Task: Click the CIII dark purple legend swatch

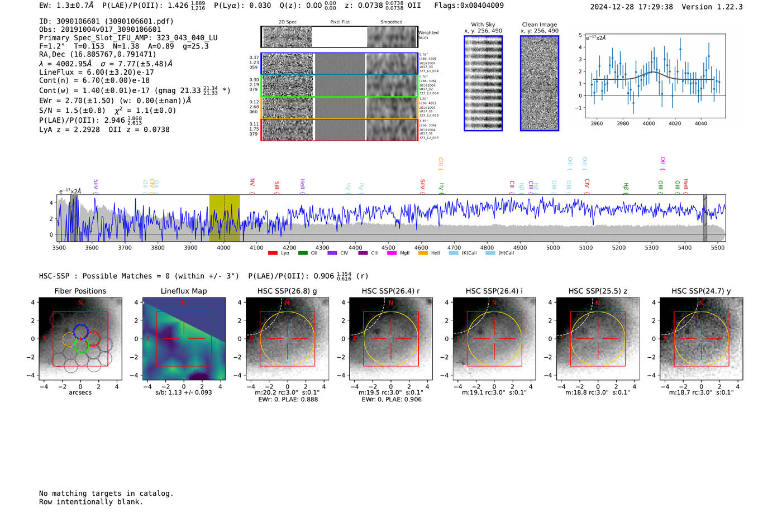Action: tap(363, 253)
